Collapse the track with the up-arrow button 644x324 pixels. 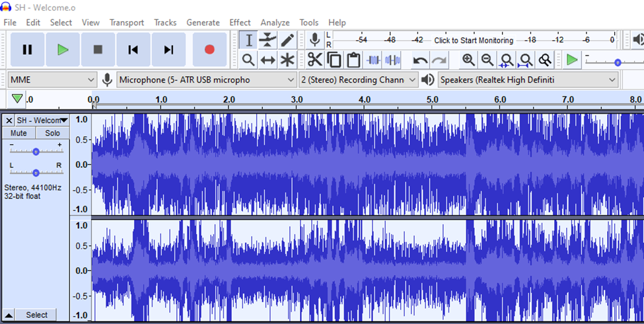click(x=9, y=315)
